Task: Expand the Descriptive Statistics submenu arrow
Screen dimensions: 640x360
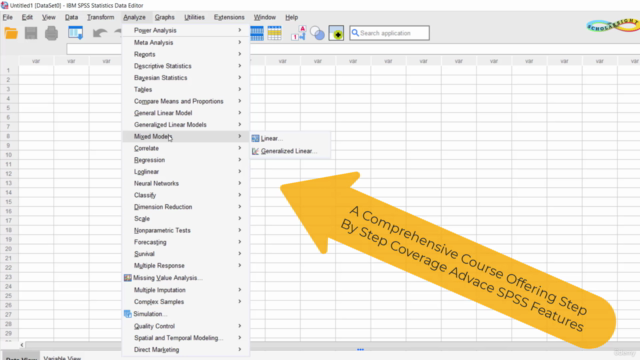Action: pos(240,66)
